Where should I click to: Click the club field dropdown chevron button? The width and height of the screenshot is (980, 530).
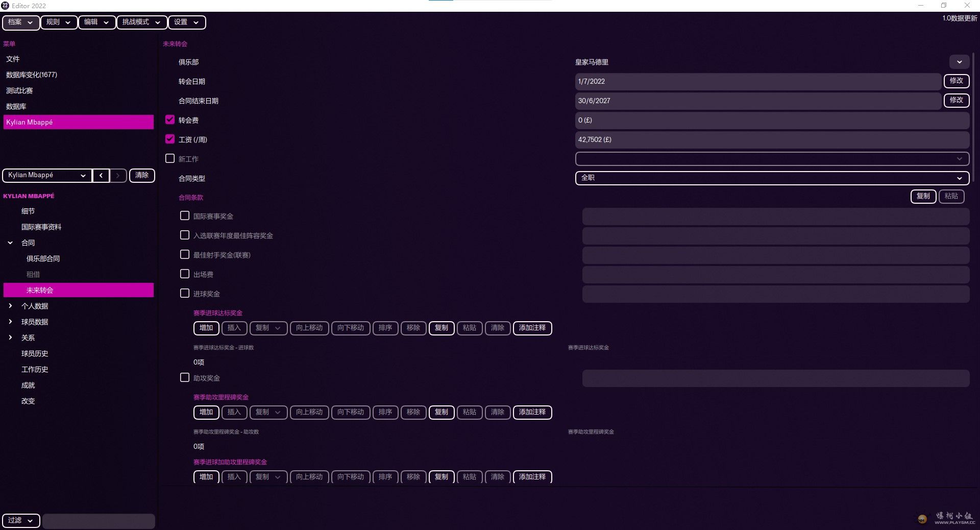point(959,62)
